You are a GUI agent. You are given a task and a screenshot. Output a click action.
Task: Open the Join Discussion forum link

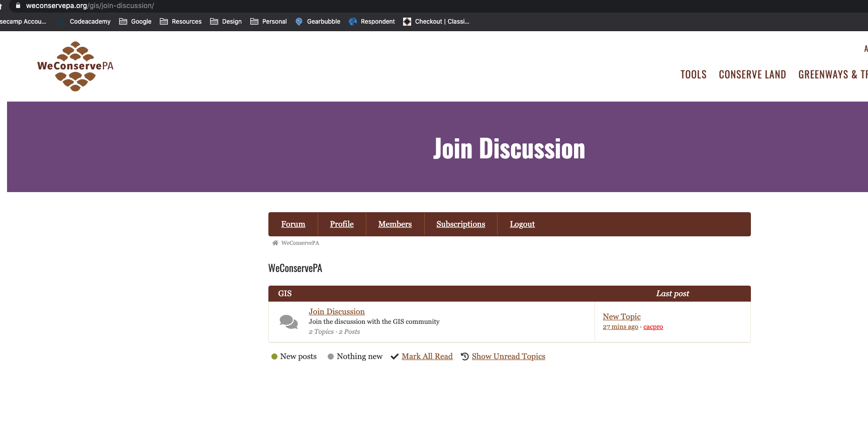tap(336, 312)
